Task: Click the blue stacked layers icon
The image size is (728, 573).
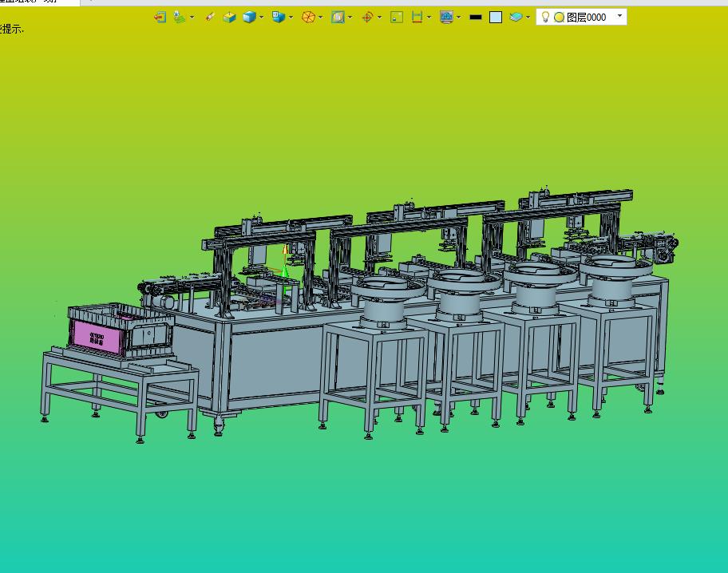Action: pos(516,17)
